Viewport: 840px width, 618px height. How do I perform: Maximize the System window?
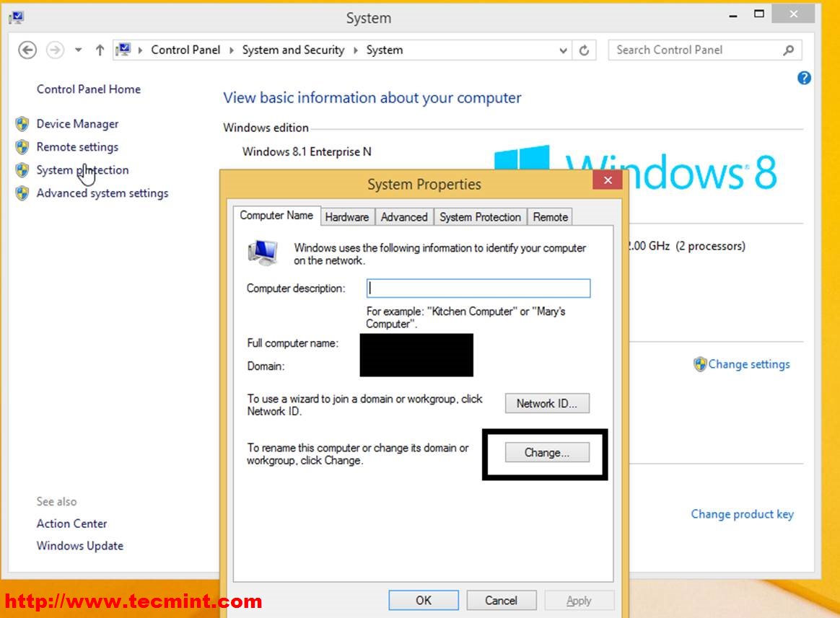pyautogui.click(x=758, y=14)
